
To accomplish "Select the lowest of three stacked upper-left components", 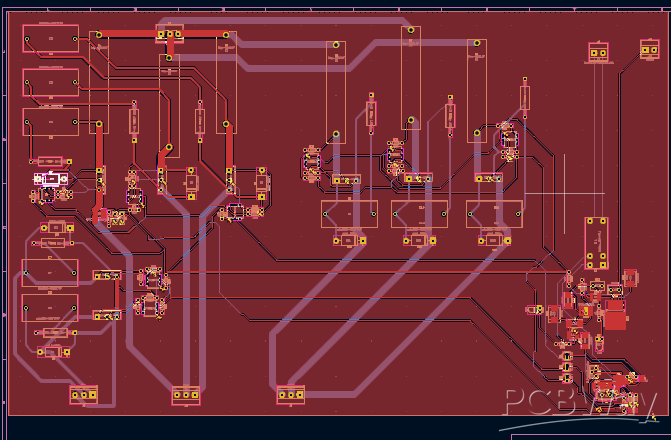I will pos(50,121).
